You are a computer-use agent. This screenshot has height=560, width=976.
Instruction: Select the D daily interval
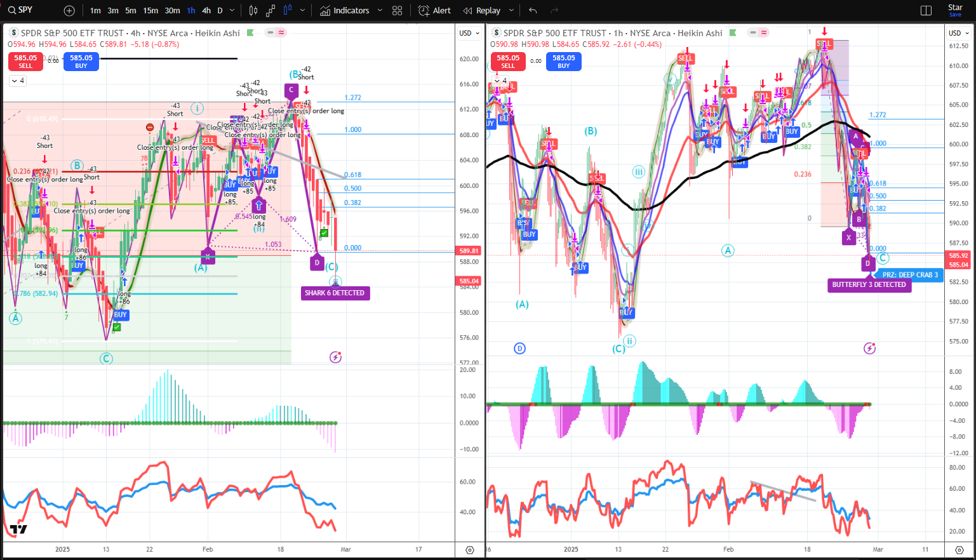(220, 11)
